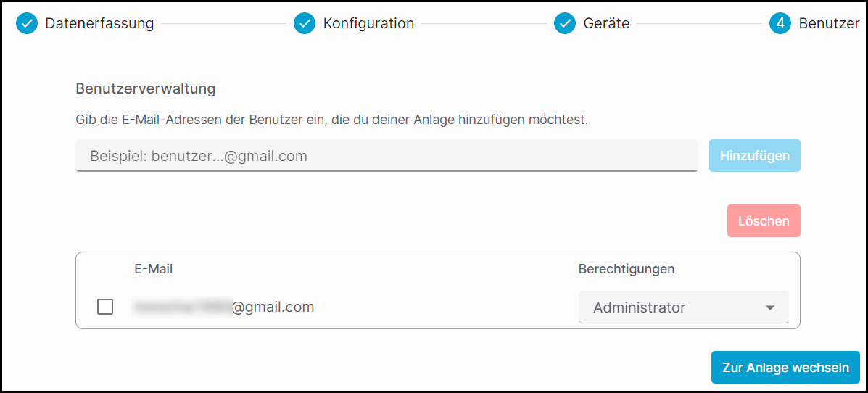The image size is (868, 393).
Task: Click the Hinzufügen button
Action: click(755, 156)
